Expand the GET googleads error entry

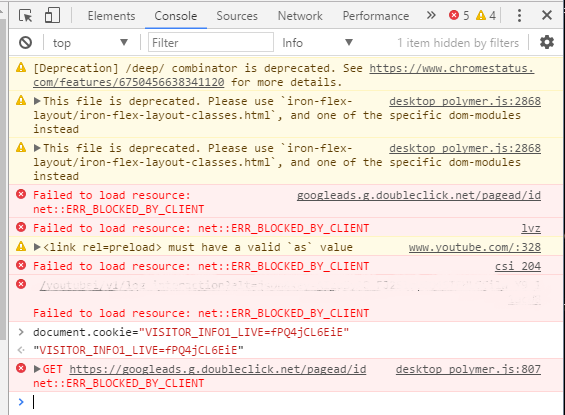pyautogui.click(x=37, y=369)
